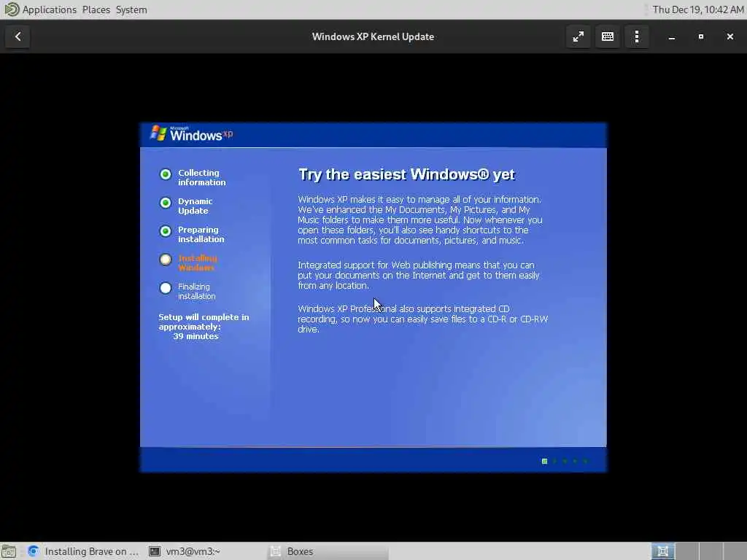Enter fullscreen mode in Boxes
The width and height of the screenshot is (747, 560).
[578, 36]
